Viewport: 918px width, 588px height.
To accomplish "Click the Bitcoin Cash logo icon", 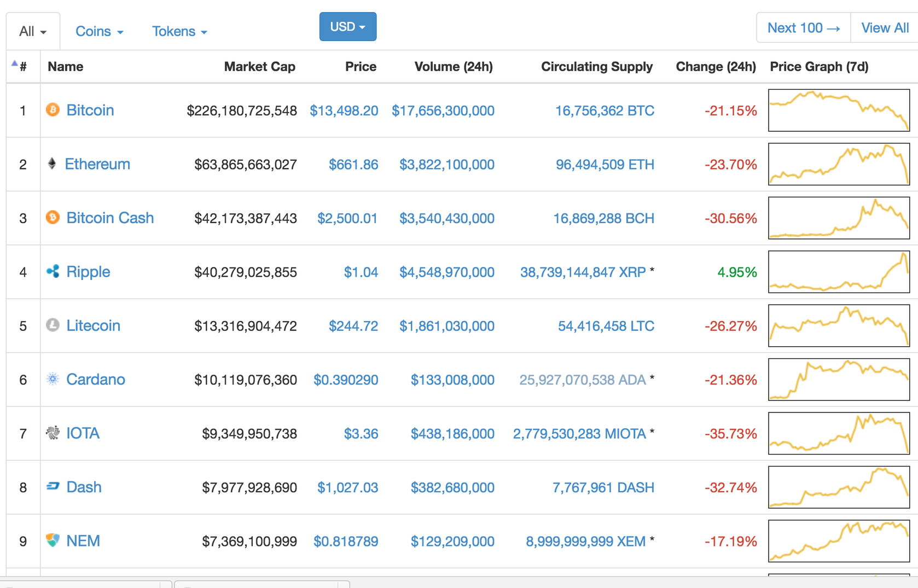I will [x=53, y=218].
